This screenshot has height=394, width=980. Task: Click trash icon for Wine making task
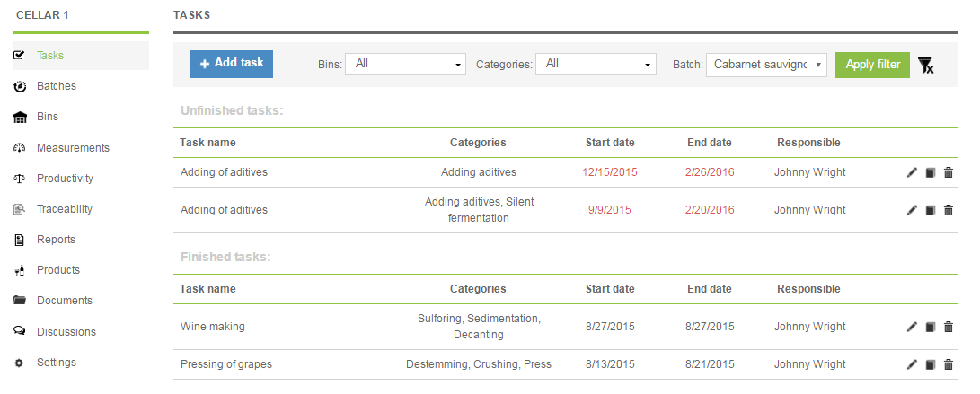pos(948,327)
